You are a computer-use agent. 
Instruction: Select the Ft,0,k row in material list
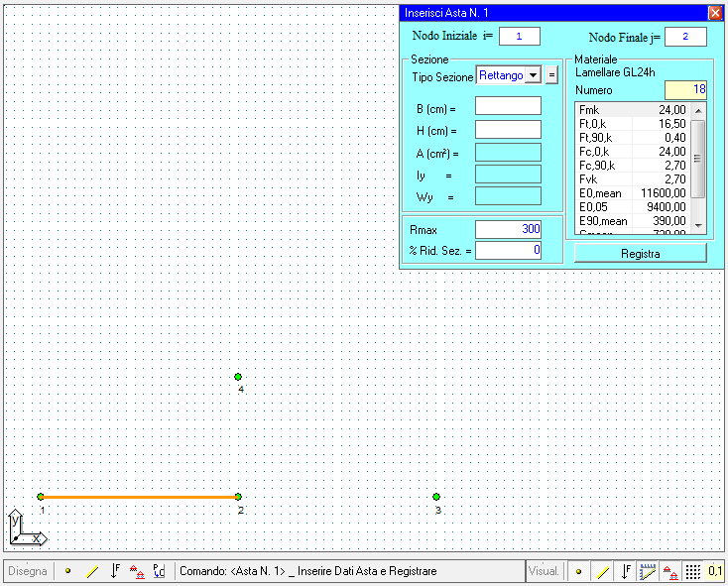point(633,124)
